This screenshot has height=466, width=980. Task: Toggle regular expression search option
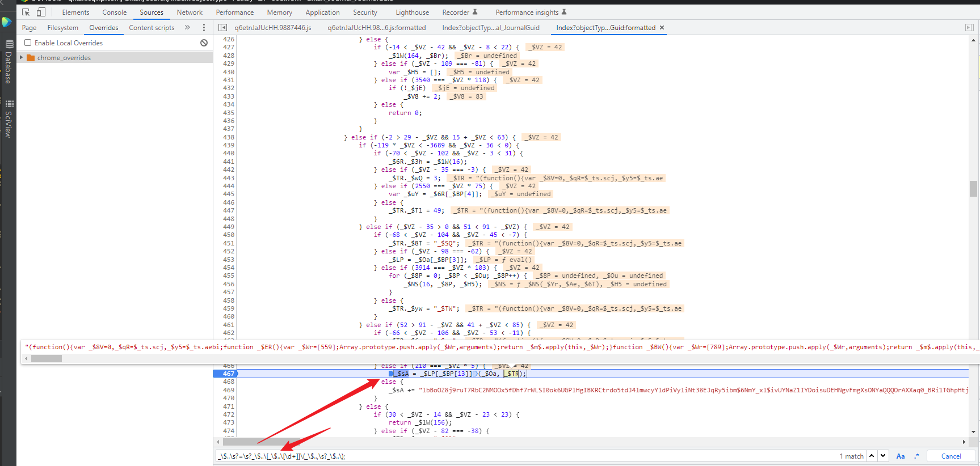[916, 456]
